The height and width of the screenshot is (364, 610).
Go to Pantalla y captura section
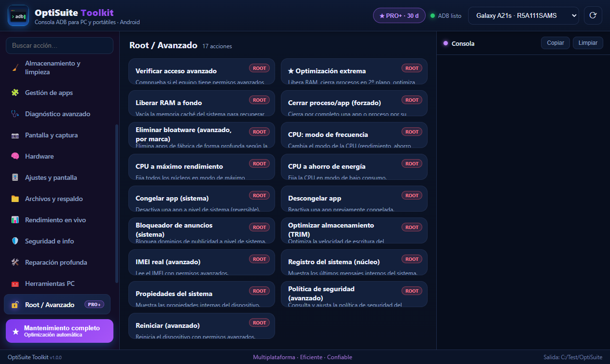57,135
